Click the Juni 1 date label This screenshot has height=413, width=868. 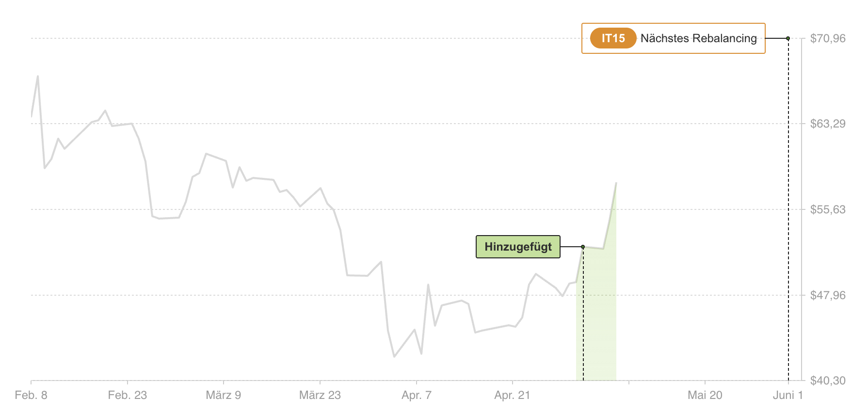tap(788, 395)
